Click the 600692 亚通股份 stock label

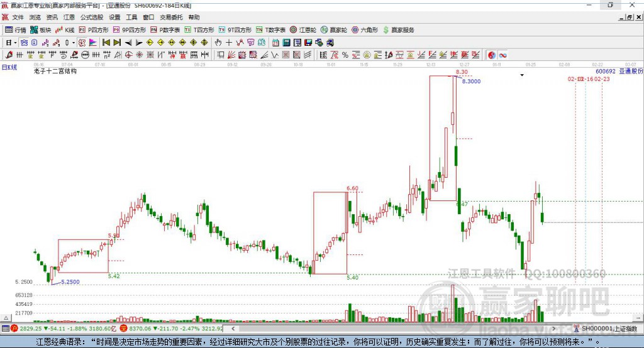tap(619, 72)
